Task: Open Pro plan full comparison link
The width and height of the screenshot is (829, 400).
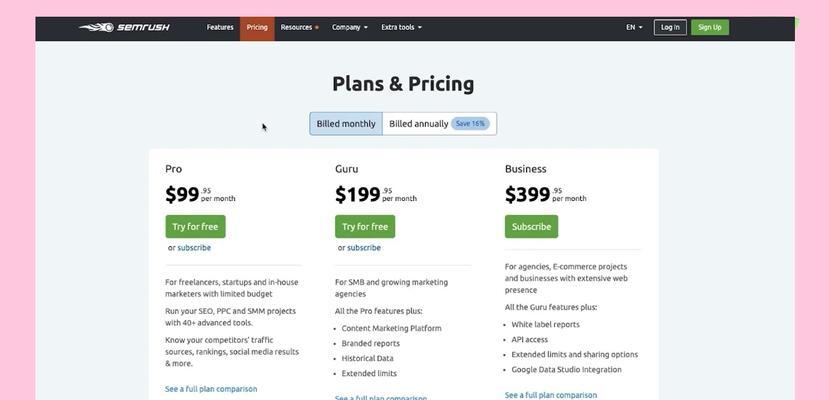Action: click(211, 389)
